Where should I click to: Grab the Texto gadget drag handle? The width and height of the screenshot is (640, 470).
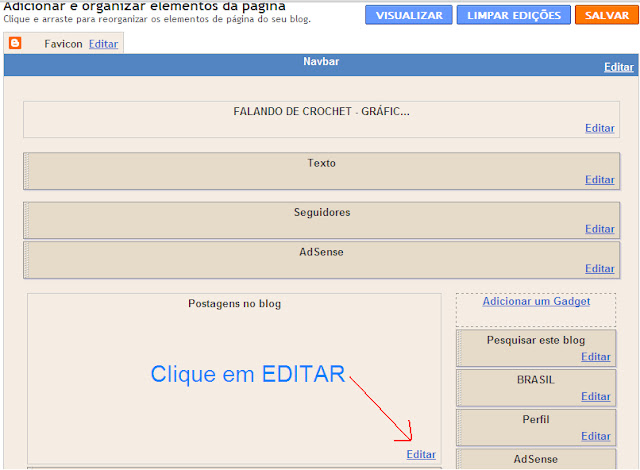point(27,171)
